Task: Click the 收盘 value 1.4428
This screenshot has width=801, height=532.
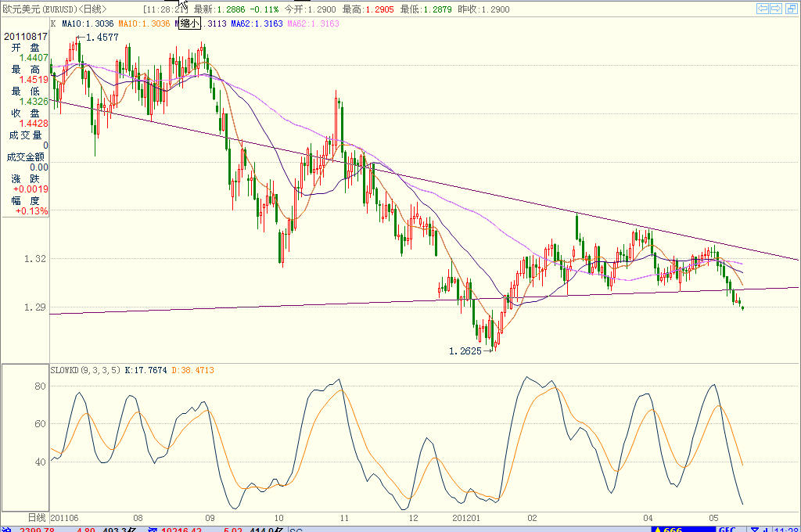Action: 33,123
